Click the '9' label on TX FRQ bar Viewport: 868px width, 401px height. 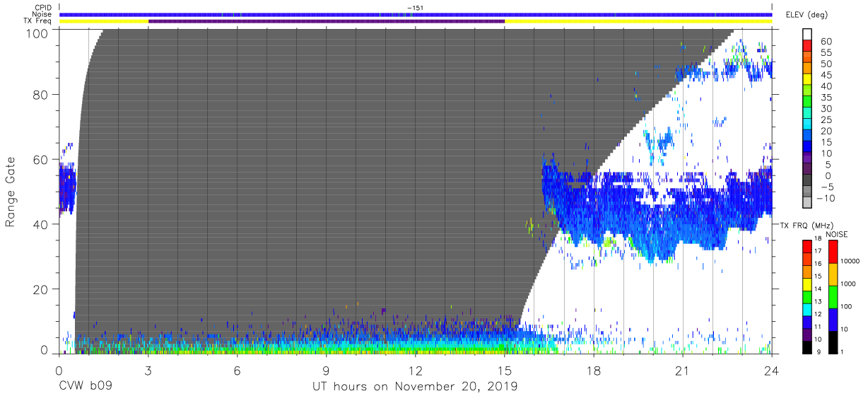[817, 352]
